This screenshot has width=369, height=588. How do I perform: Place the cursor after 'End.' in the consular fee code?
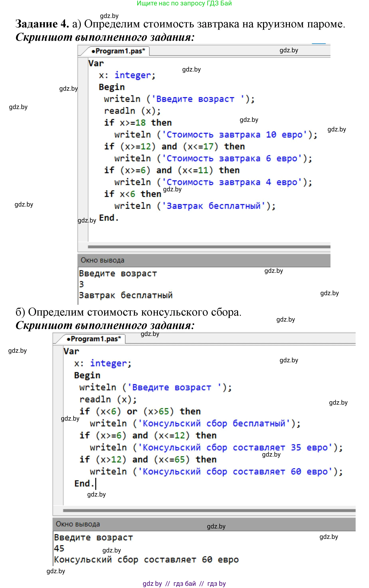tap(95, 484)
